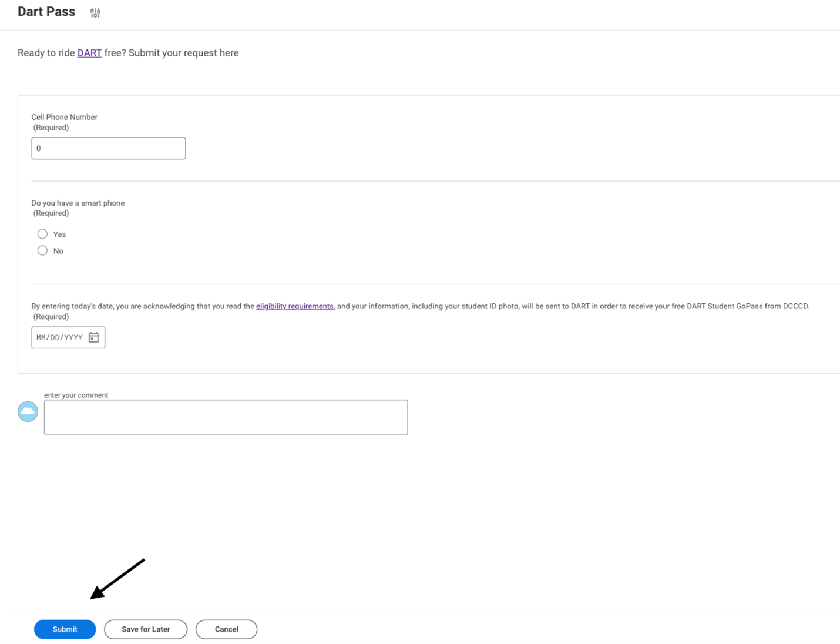Select the No radio button
The width and height of the screenshot is (840, 644).
[x=42, y=250]
